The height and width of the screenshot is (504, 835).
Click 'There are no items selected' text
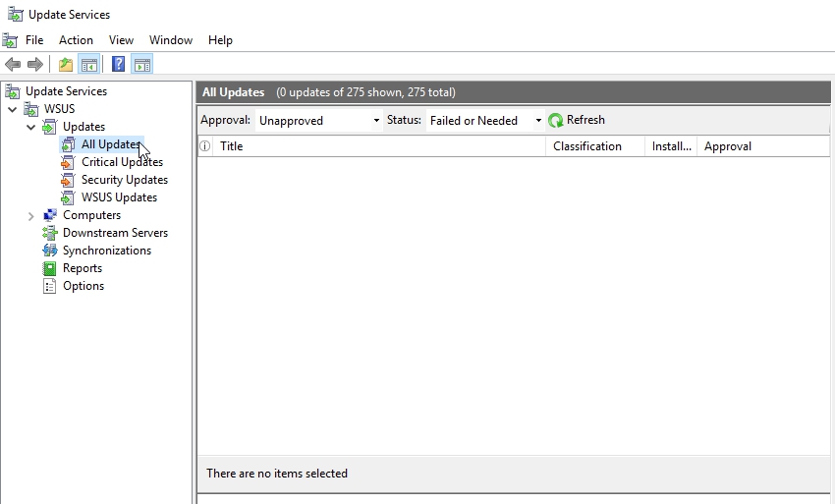277,474
